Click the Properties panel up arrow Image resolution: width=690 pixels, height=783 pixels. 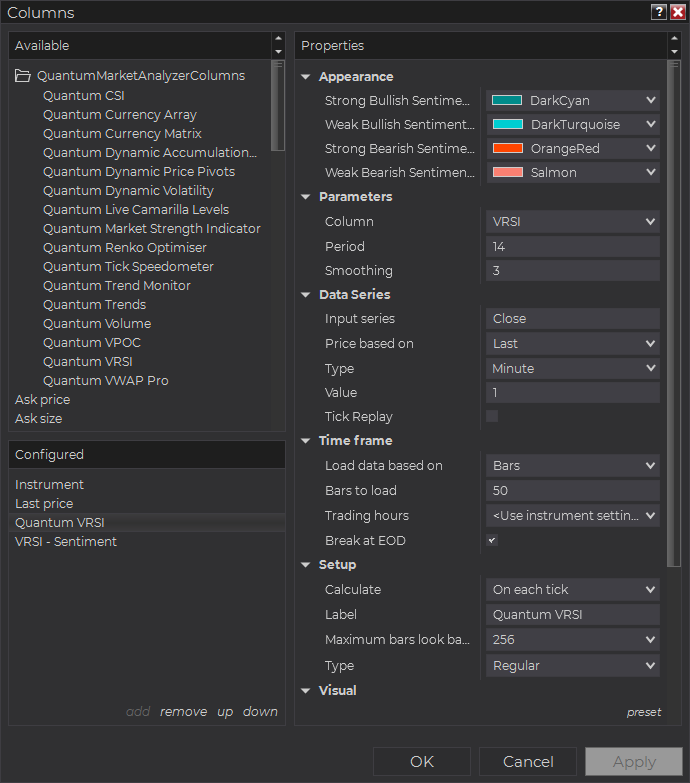[675, 38]
